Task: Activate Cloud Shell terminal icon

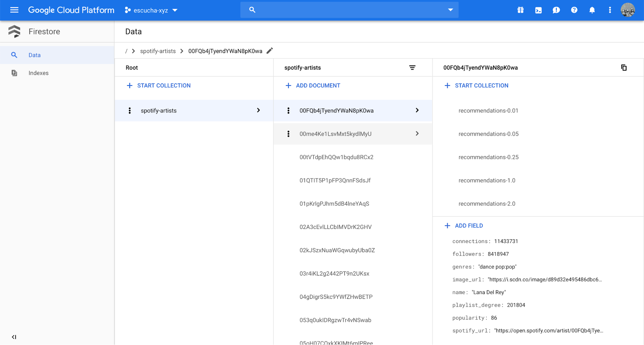Action: pyautogui.click(x=538, y=10)
